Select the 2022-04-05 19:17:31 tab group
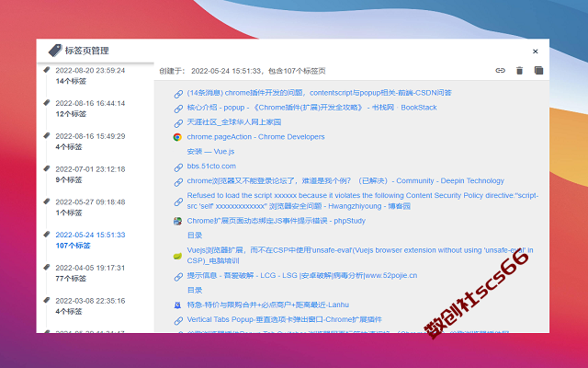This screenshot has height=368, width=588. [x=90, y=268]
